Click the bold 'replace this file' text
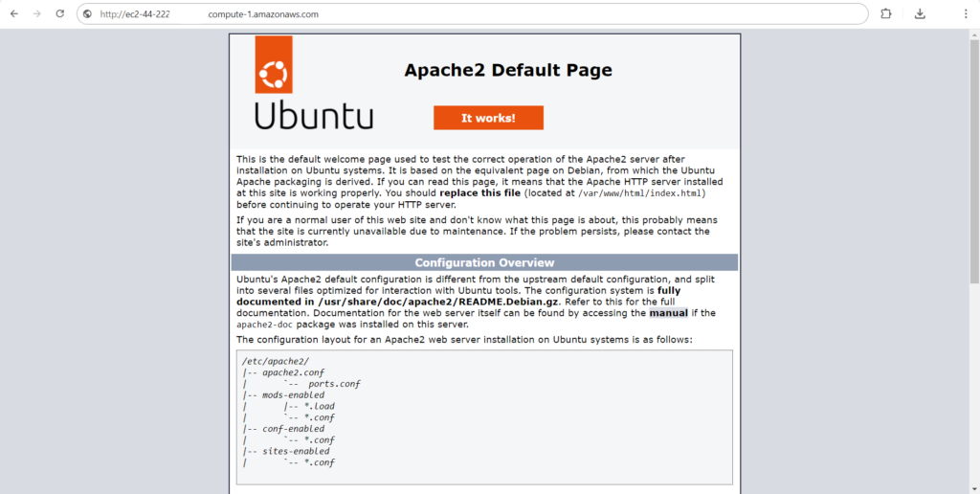Image resolution: width=980 pixels, height=494 pixels. pyautogui.click(x=480, y=193)
